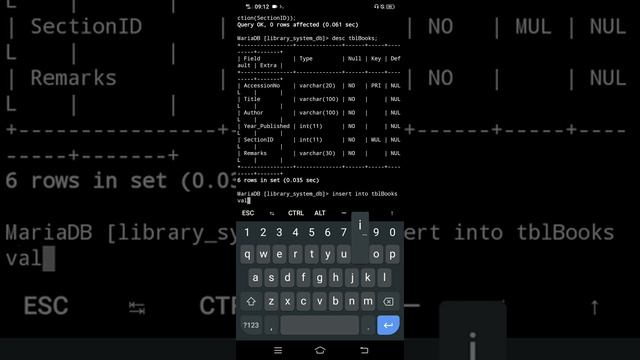The height and width of the screenshot is (360, 640).
Task: Tap the comma key
Action: [271, 325]
